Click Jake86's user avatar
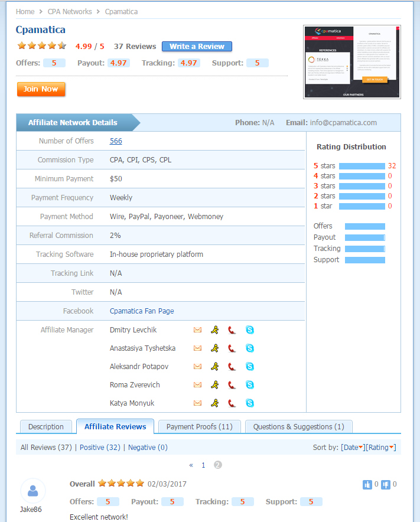This screenshot has height=522, width=420. 32,491
